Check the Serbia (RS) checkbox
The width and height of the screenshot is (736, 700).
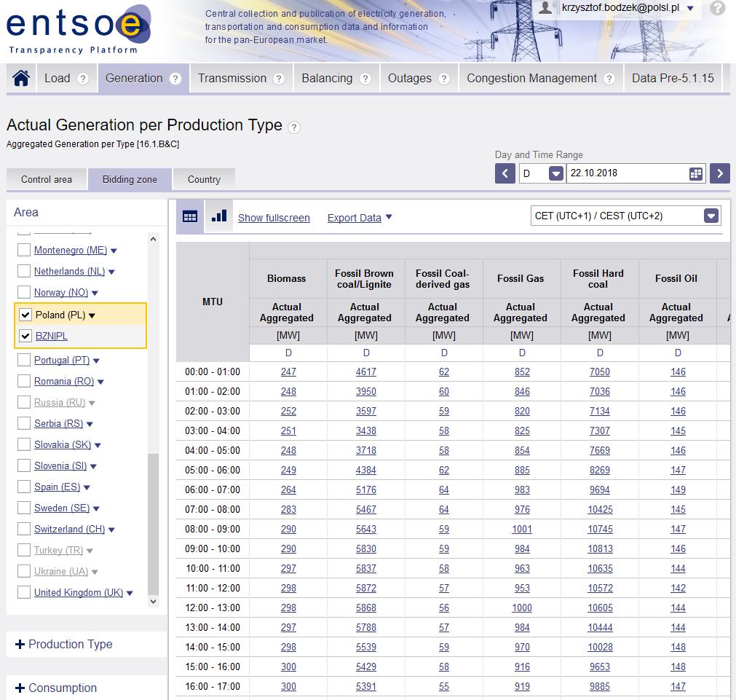coord(24,423)
